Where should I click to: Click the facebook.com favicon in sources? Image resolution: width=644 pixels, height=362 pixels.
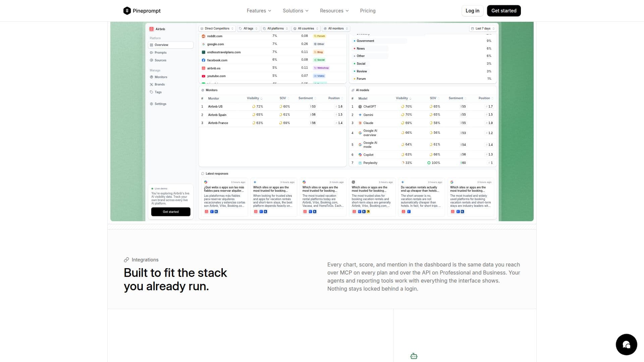(x=204, y=60)
